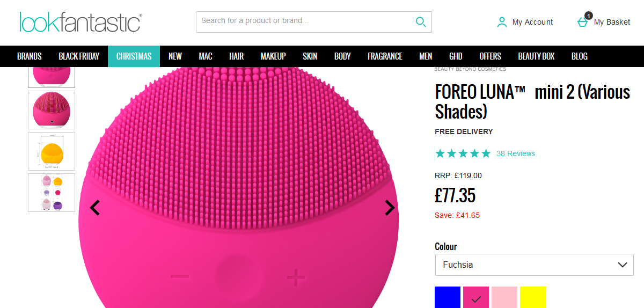
Task: Select the blue colour swatch
Action: (x=448, y=297)
